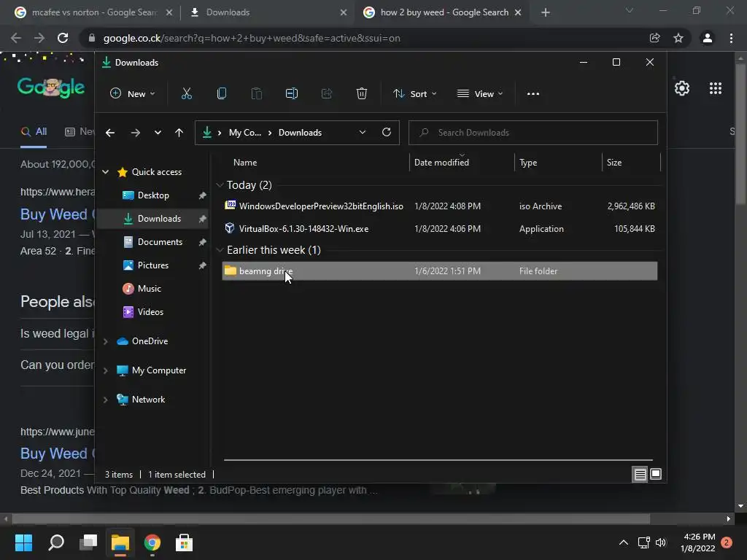Open Google apps grid

(715, 88)
